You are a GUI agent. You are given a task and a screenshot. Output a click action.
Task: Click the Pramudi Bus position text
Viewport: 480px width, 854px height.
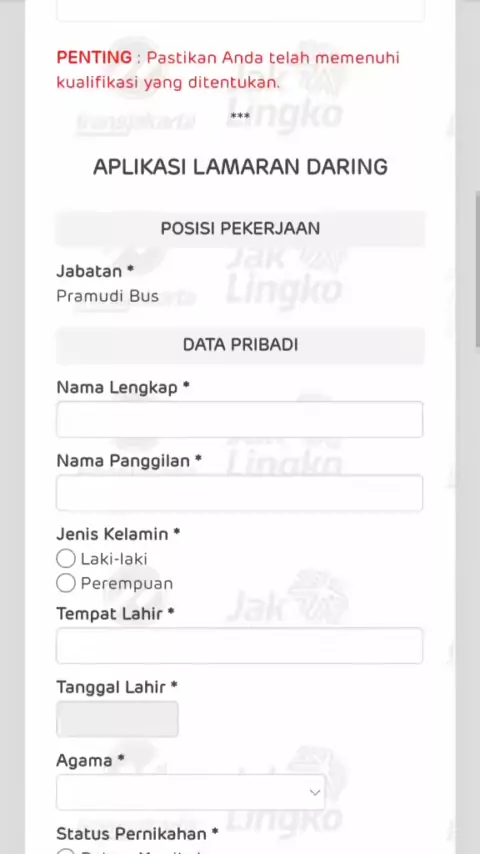(108, 296)
